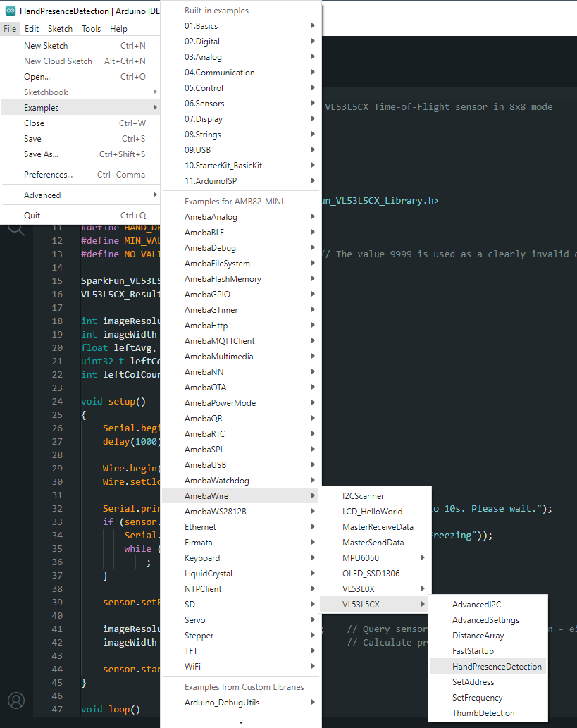
Task: Click the Arduino logo in the title bar
Action: pyautogui.click(x=10, y=11)
